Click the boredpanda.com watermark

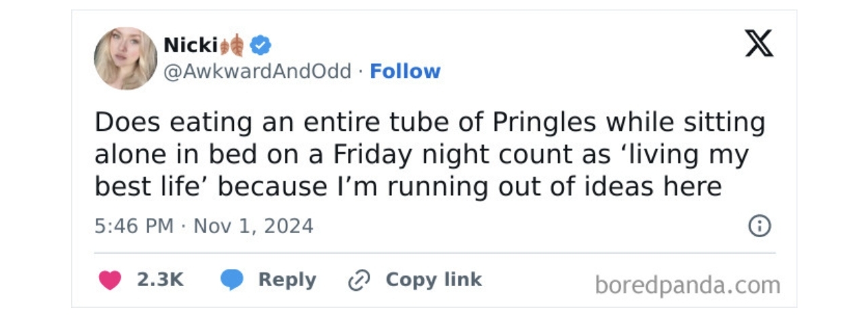[688, 285]
